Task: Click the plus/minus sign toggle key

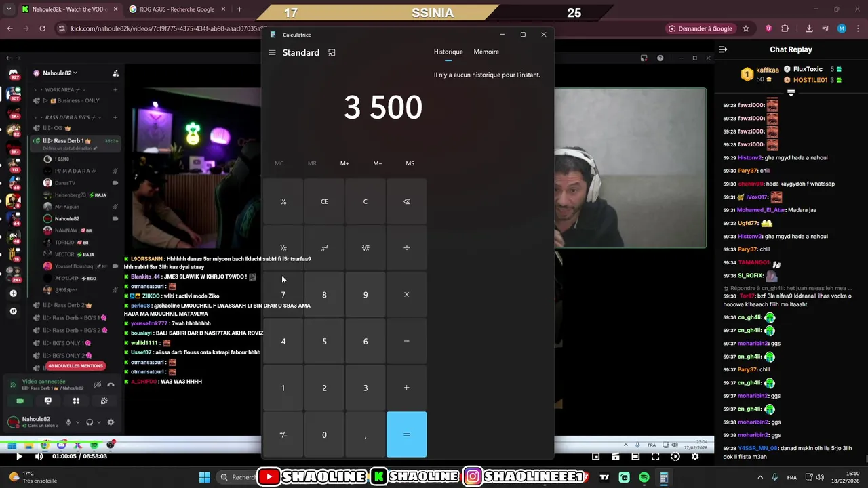Action: click(x=283, y=434)
